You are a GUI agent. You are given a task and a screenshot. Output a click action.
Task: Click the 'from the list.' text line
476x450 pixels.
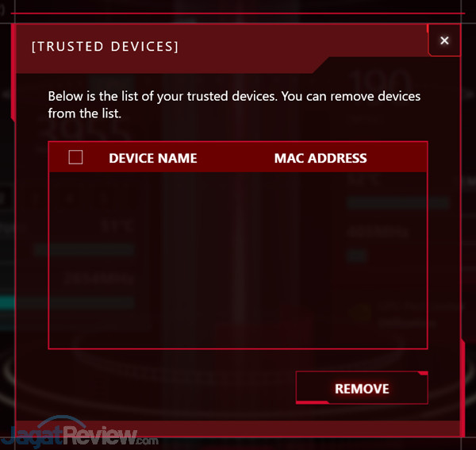(85, 113)
